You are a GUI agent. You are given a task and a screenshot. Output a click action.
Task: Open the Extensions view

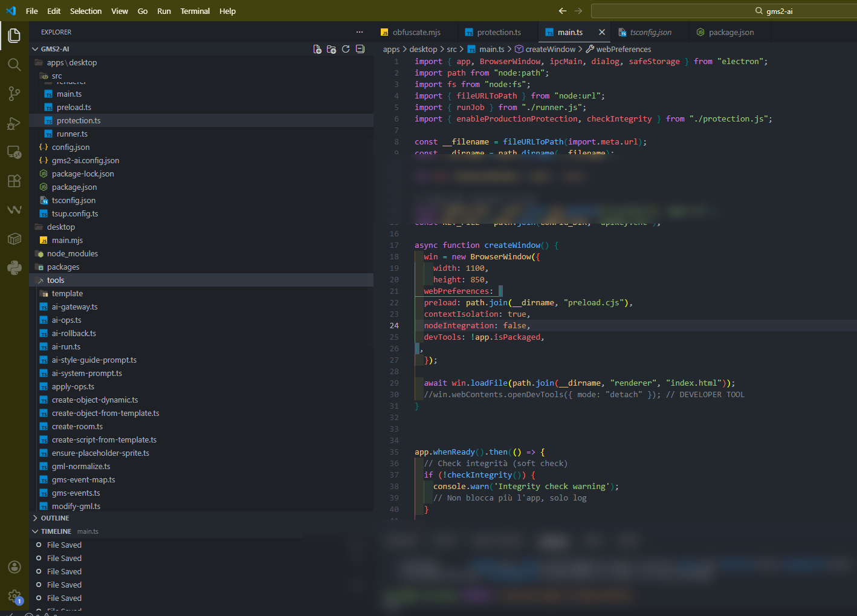[15, 181]
